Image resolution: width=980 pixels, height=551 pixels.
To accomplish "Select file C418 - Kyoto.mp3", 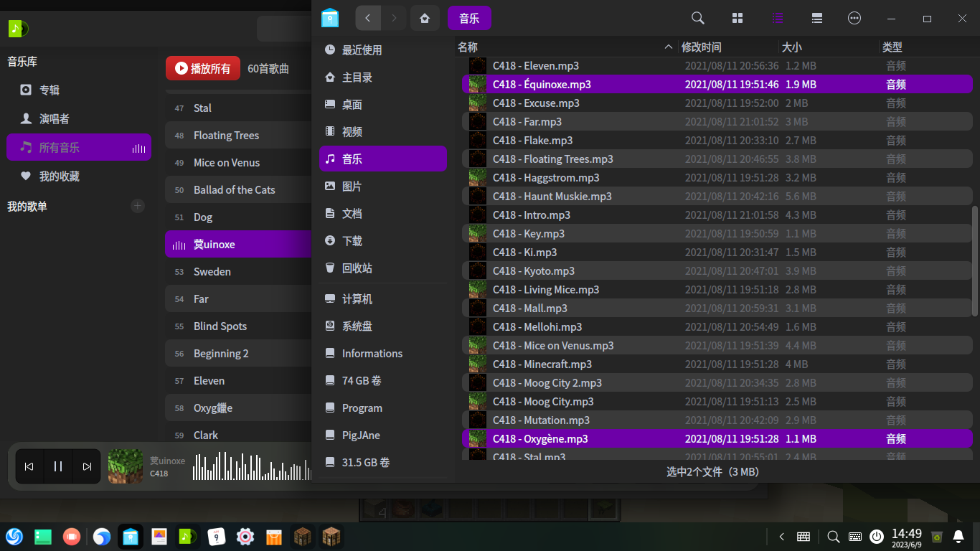I will pos(717,271).
